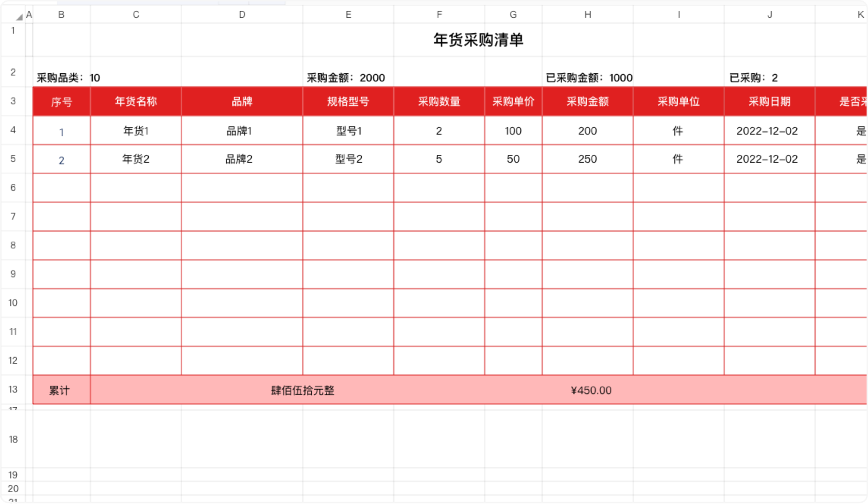Screen dimensions: 868x504
Task: Click the 型号1 cell
Action: coord(348,131)
